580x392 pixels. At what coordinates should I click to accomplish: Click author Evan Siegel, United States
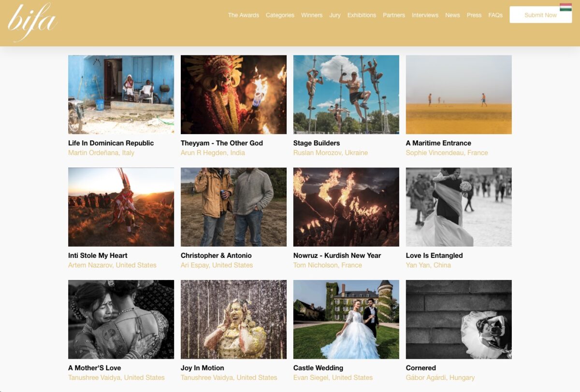(x=333, y=378)
